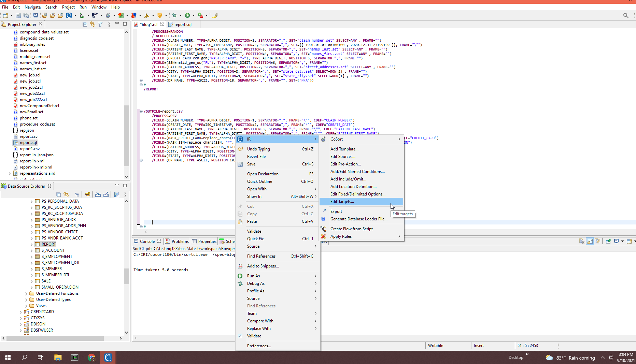Open the Project Explorer filter icon
The height and width of the screenshot is (364, 636).
pyautogui.click(x=100, y=24)
